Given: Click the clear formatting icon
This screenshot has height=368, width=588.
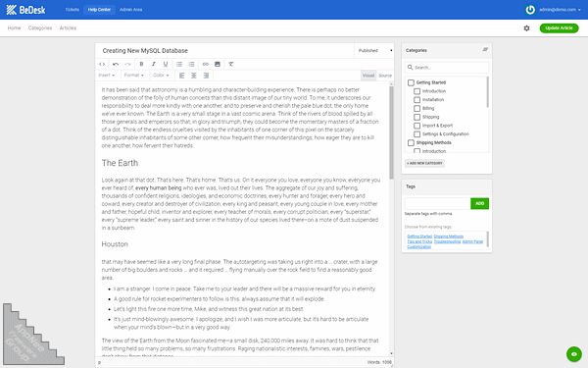Looking at the screenshot, I should [231, 64].
